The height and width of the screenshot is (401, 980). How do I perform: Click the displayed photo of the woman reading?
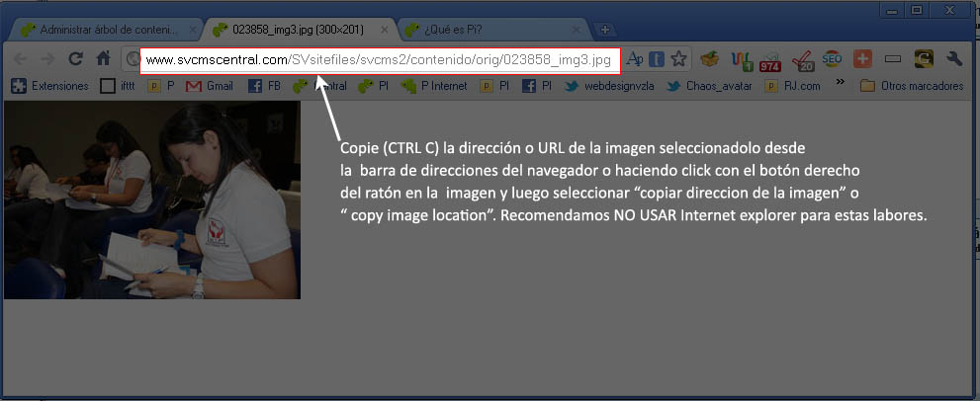click(151, 199)
